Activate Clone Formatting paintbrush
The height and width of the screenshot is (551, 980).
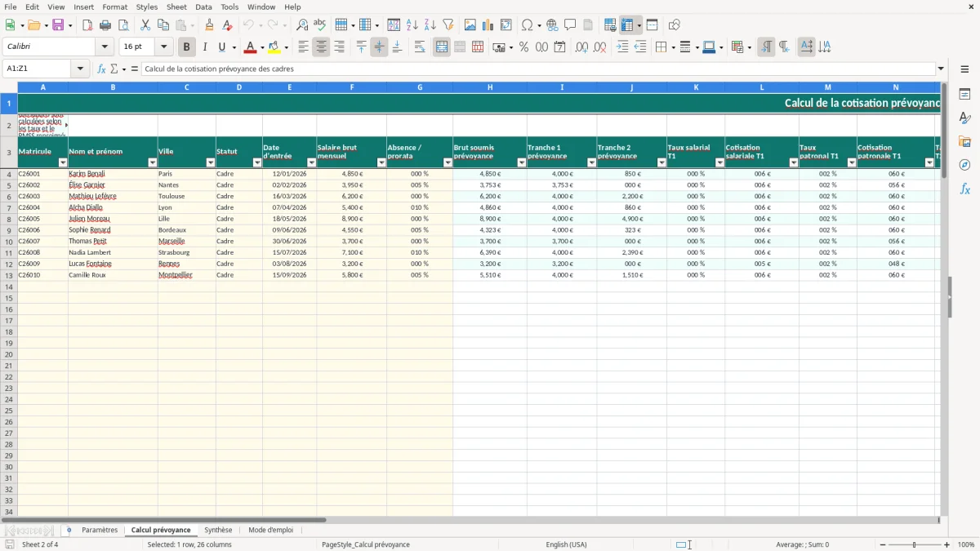coord(210,25)
